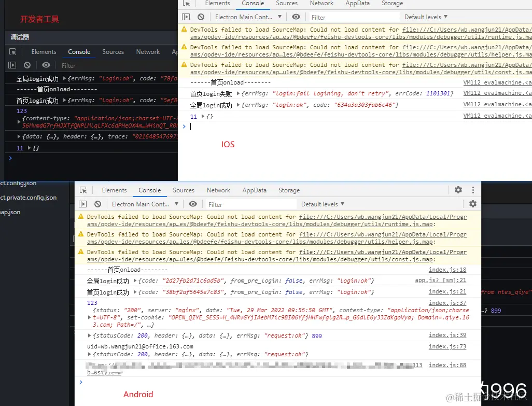Expand 全局login成功 object in dark devtools panel

[x=64, y=78]
